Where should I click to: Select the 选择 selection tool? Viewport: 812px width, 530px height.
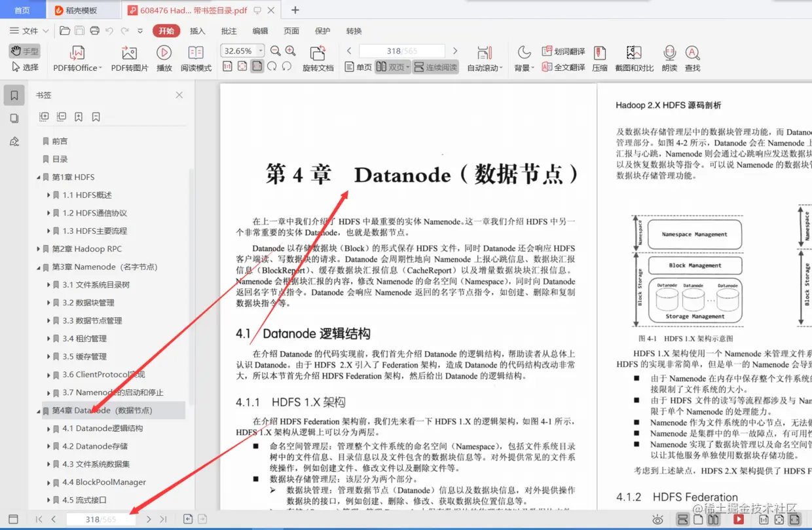pos(25,67)
